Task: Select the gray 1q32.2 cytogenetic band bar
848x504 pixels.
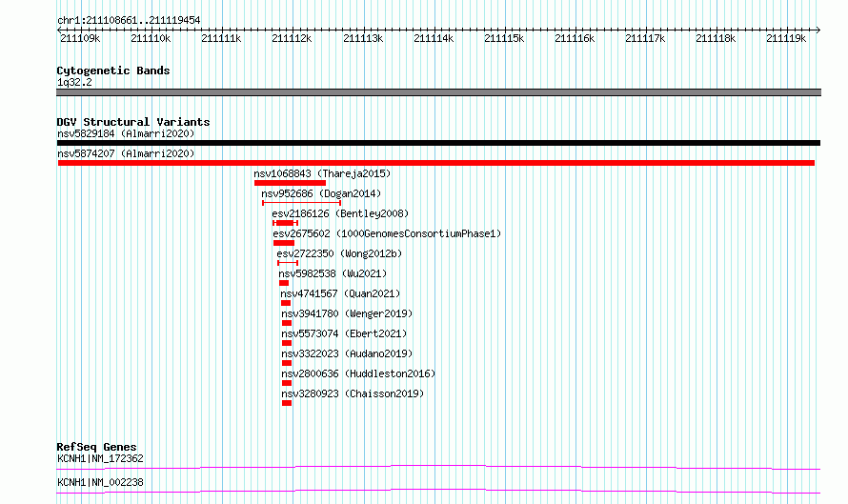Action: point(438,92)
